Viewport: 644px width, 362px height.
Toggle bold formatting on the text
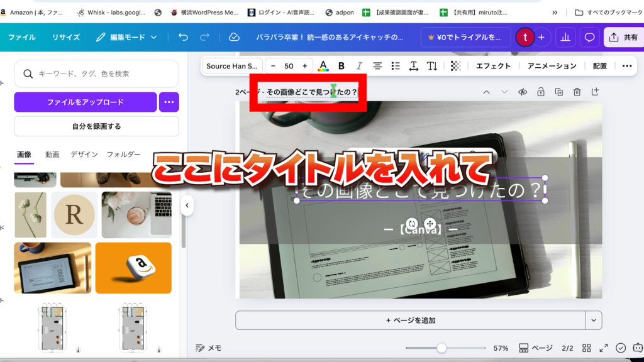(341, 66)
